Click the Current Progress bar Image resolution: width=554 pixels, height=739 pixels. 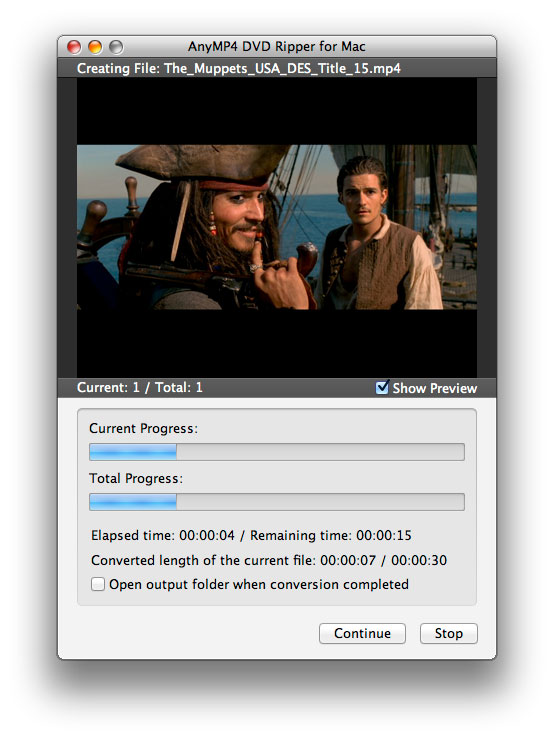[277, 452]
